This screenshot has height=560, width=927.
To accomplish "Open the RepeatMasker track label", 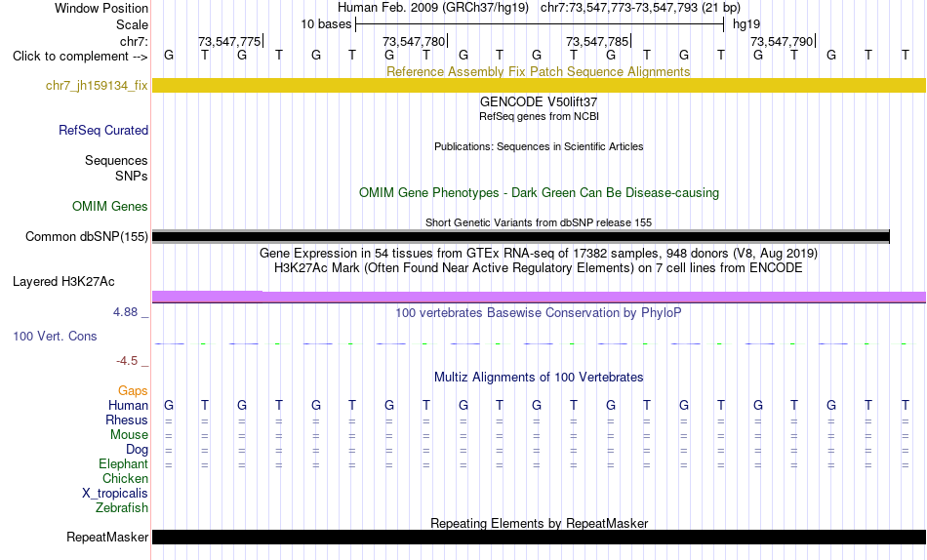I will point(107,537).
